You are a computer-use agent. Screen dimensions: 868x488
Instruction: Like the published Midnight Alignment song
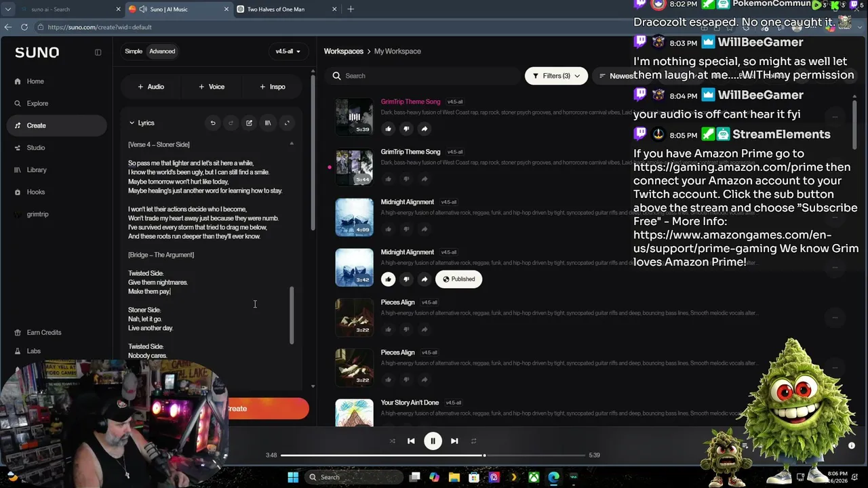point(388,279)
